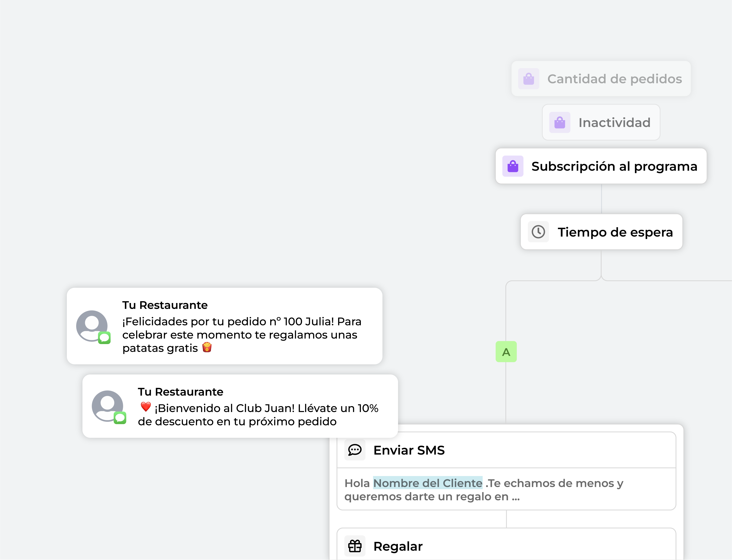
Task: Open the Bienvenido al Club Juan notification card
Action: pos(240,406)
